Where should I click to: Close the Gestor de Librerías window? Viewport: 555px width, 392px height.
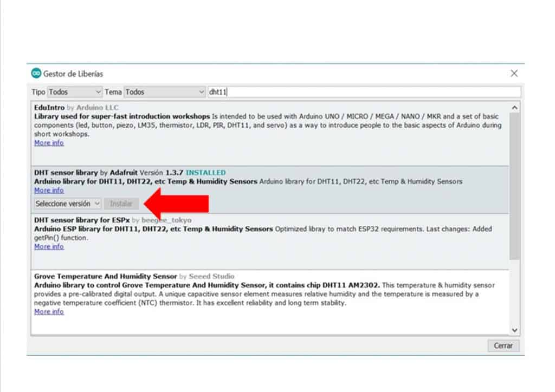pyautogui.click(x=514, y=73)
